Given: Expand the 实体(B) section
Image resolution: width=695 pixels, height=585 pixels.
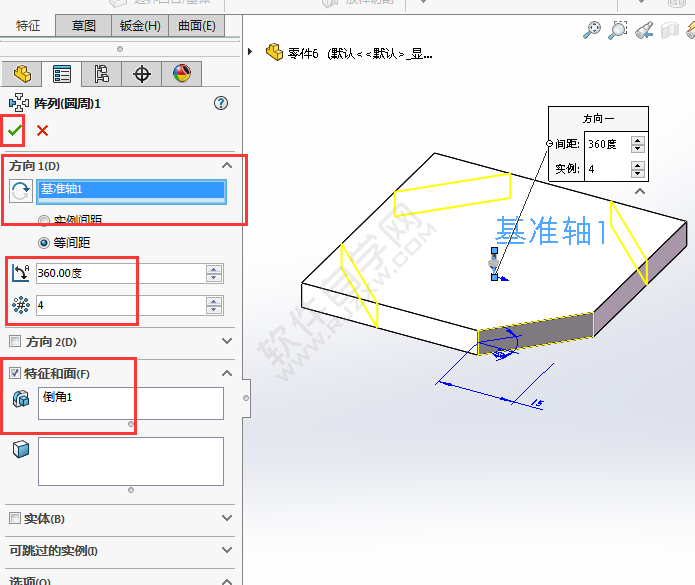Looking at the screenshot, I should pos(227,518).
